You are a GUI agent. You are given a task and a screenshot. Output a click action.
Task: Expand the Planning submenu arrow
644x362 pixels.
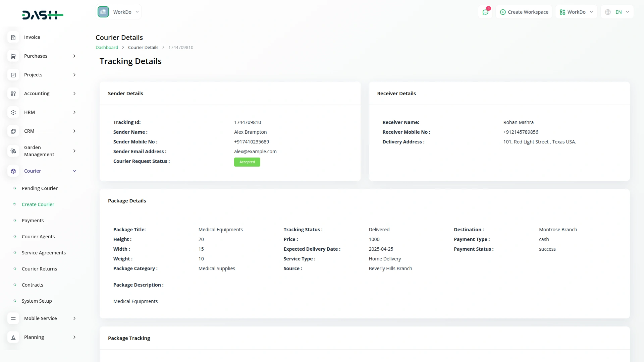[x=74, y=338]
